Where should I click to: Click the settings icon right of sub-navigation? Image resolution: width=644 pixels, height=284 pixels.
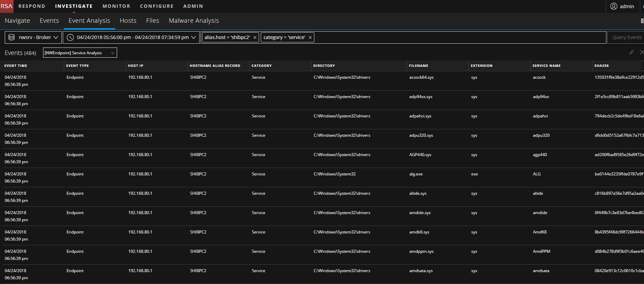[x=642, y=21]
